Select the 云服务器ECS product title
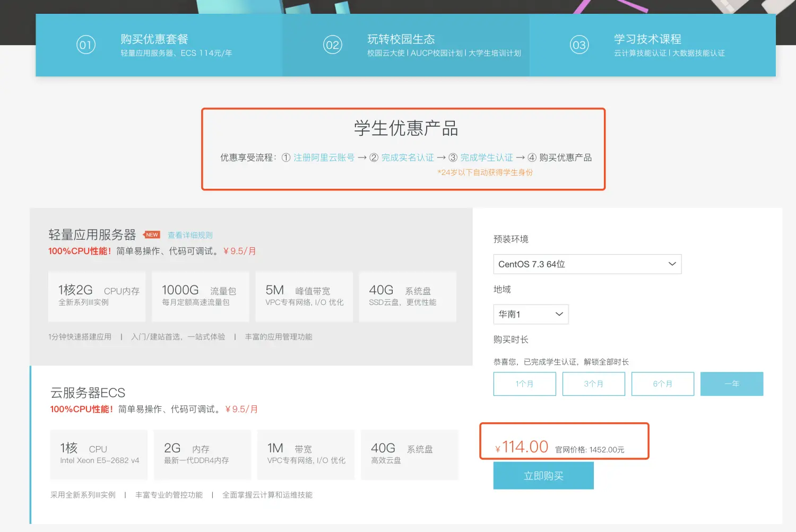Image resolution: width=796 pixels, height=532 pixels. point(88,393)
